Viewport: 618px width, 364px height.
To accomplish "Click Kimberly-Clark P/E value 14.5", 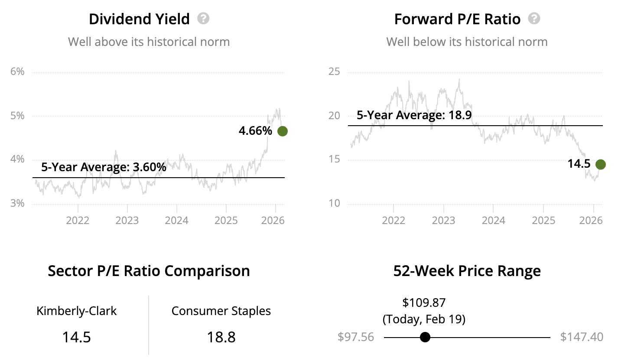I will click(x=76, y=337).
